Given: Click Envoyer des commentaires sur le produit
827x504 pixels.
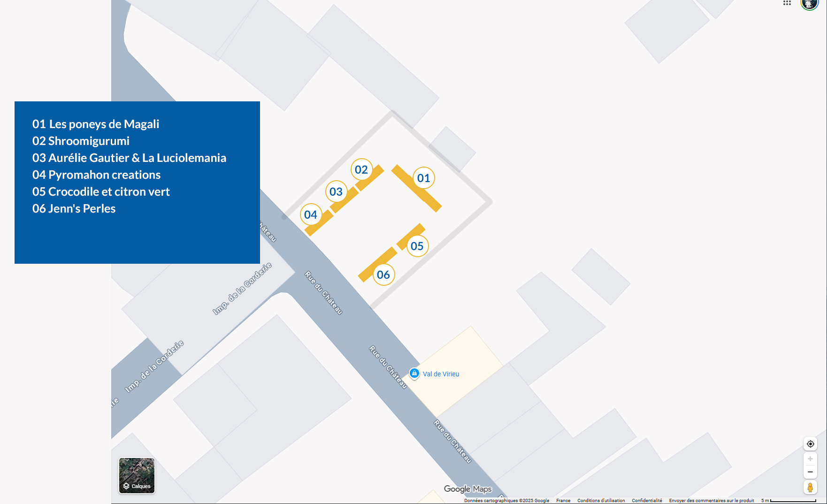Looking at the screenshot, I should click(x=712, y=501).
